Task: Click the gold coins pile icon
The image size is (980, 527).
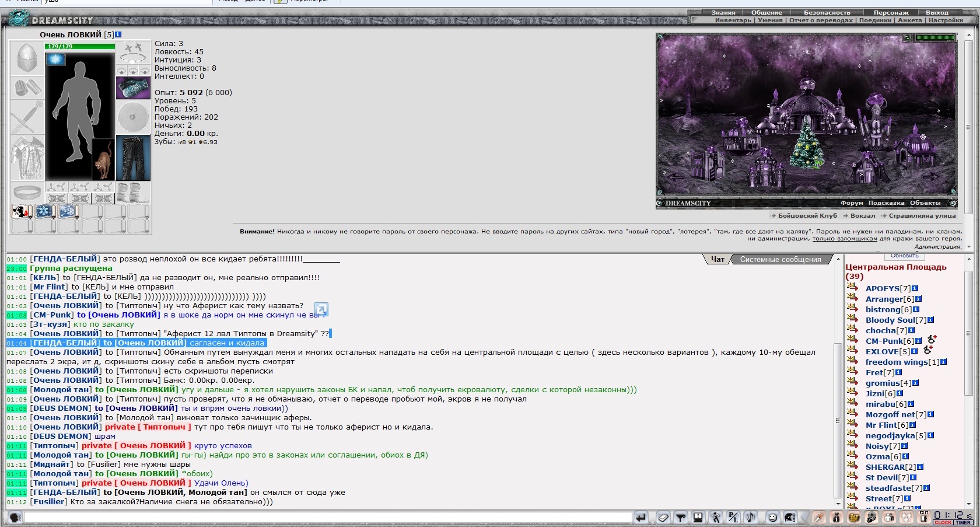Action: 854,517
